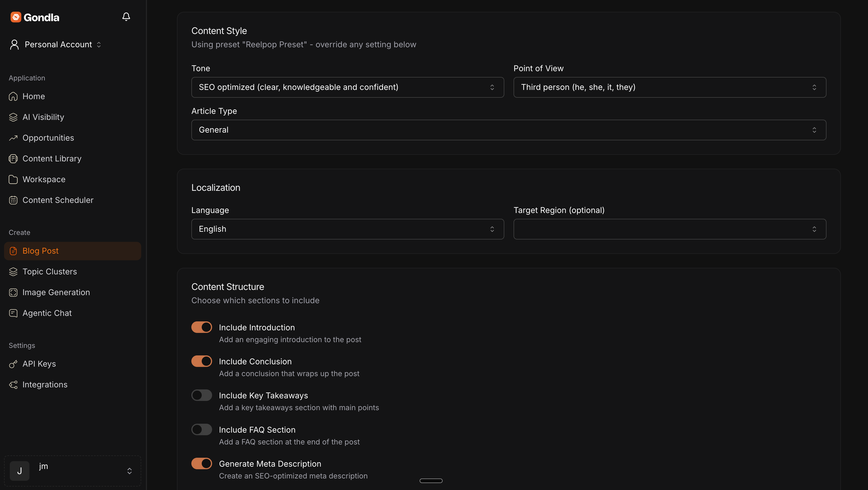868x490 pixels.
Task: Click the API Keys key icon
Action: click(13, 364)
